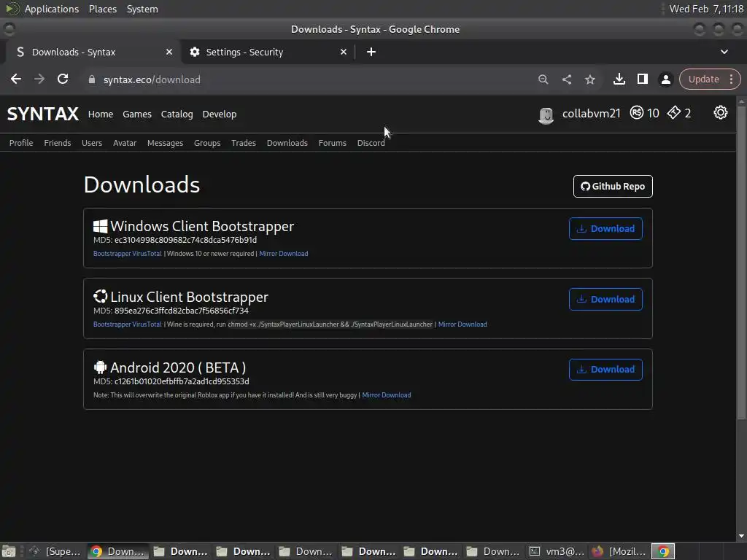Expand the tab search chevron
This screenshot has height=560, width=747.
pos(724,52)
